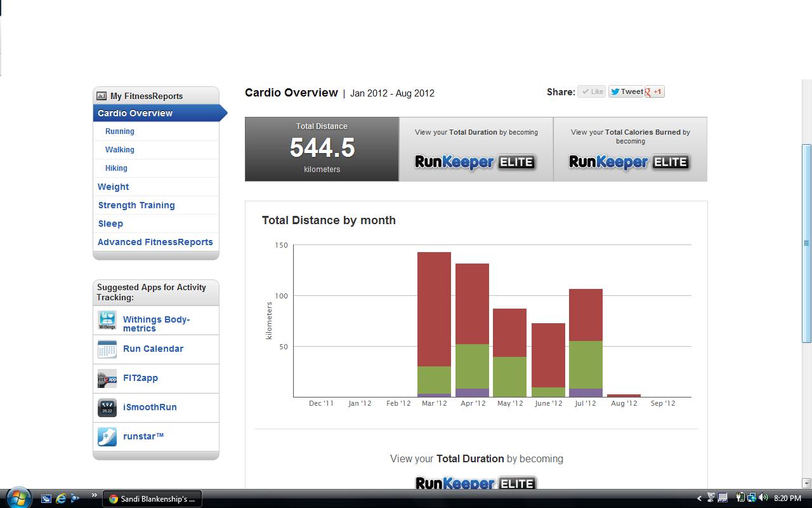Open Internet Explorer from quick launch
The height and width of the screenshot is (508, 812).
click(x=62, y=498)
